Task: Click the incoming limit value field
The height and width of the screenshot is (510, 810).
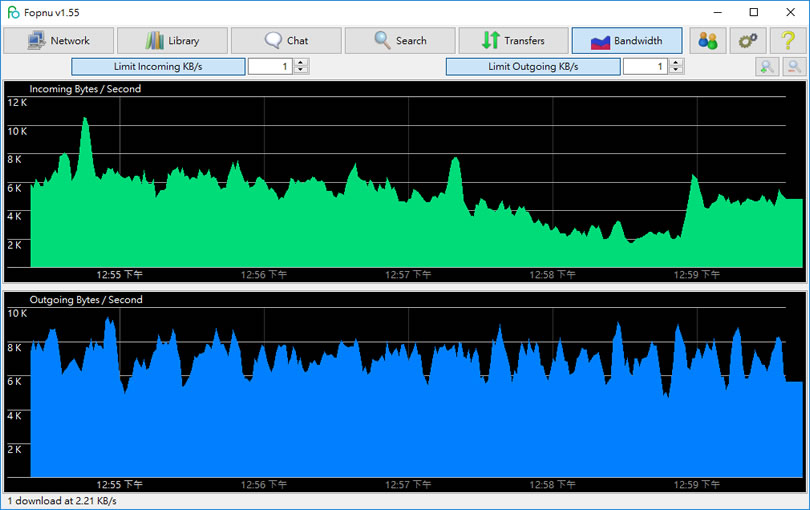Action: pyautogui.click(x=270, y=67)
